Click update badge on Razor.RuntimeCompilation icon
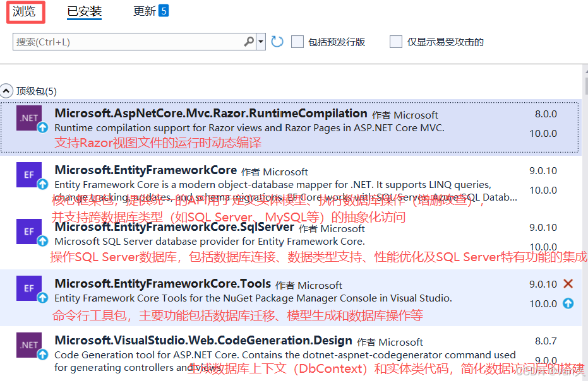Screen dimensions: 588x381 tap(43, 128)
